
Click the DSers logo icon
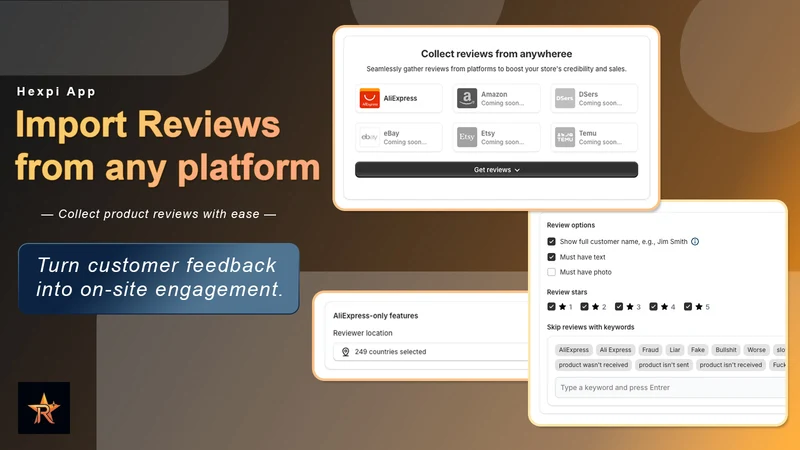pyautogui.click(x=565, y=98)
